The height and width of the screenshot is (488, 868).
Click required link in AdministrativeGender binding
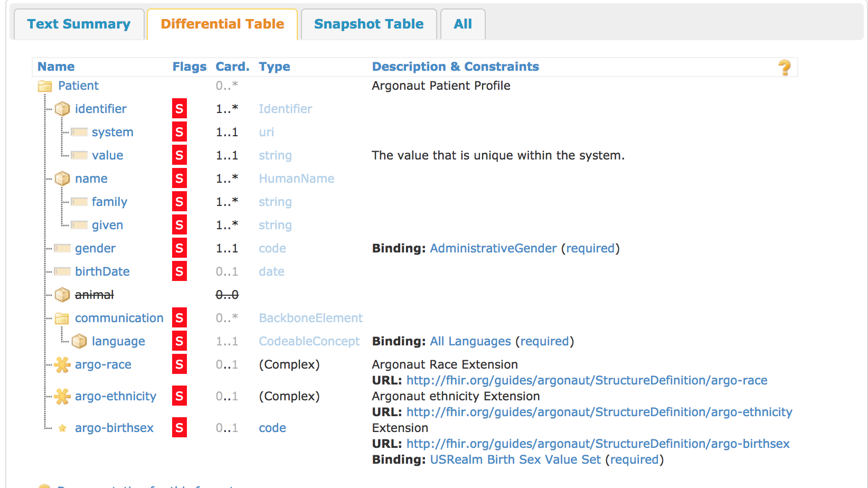click(x=590, y=248)
